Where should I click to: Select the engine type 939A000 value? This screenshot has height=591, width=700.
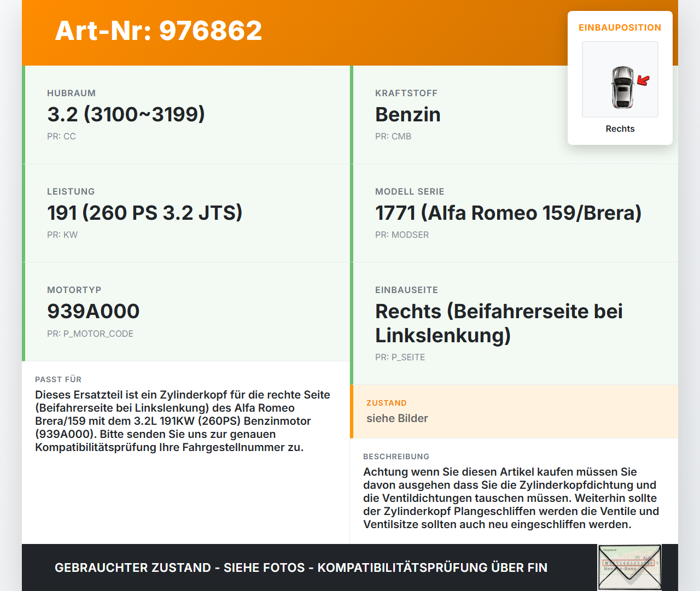(x=94, y=311)
